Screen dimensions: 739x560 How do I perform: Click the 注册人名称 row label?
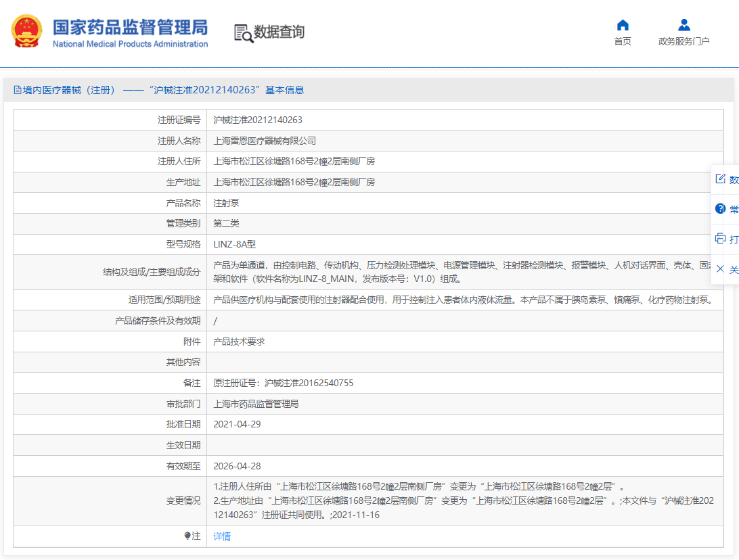pos(179,141)
